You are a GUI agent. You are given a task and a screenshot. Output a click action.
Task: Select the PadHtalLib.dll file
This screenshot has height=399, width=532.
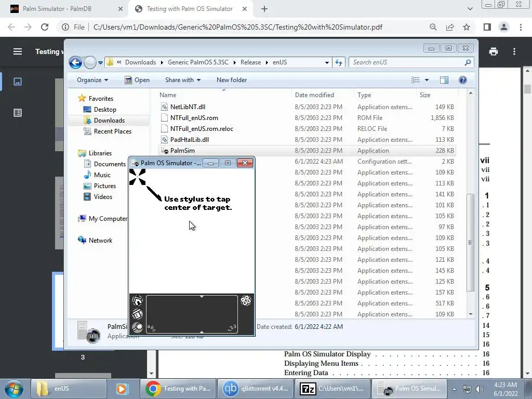pos(189,140)
